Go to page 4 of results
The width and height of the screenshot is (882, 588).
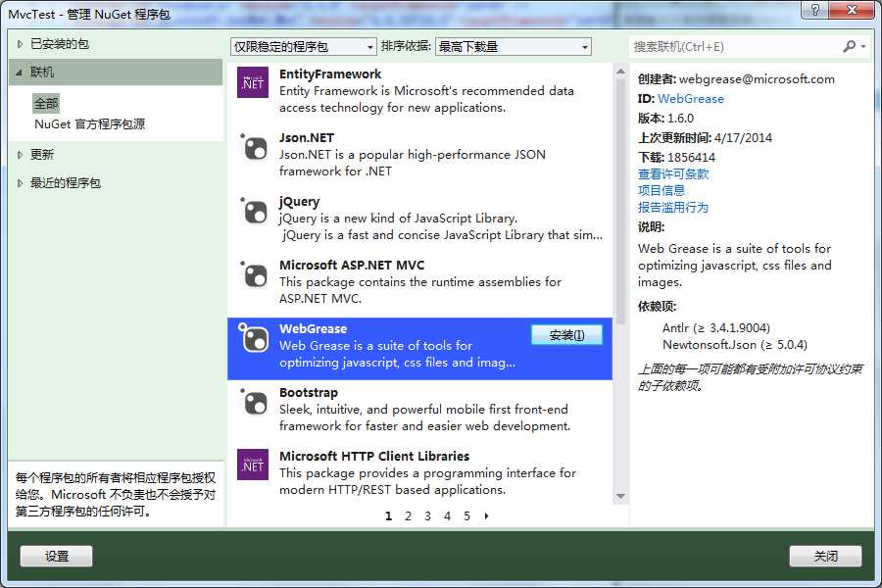click(447, 516)
